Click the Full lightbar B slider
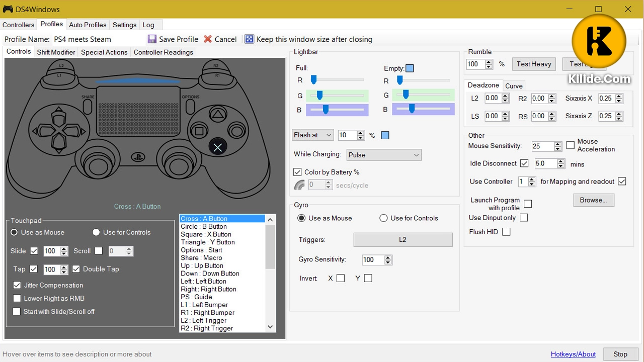Viewport: 644px width, 362px height. tap(337, 110)
